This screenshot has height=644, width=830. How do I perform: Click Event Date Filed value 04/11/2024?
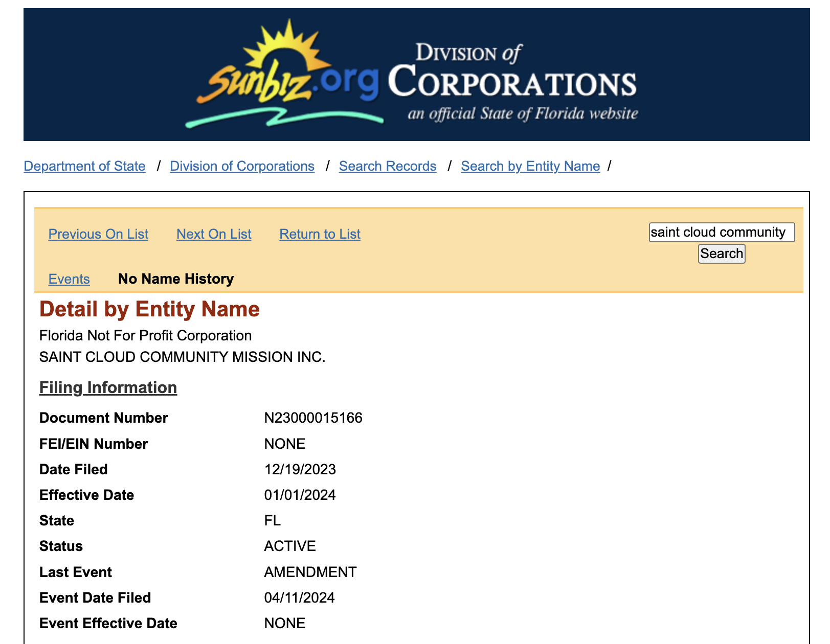click(299, 597)
